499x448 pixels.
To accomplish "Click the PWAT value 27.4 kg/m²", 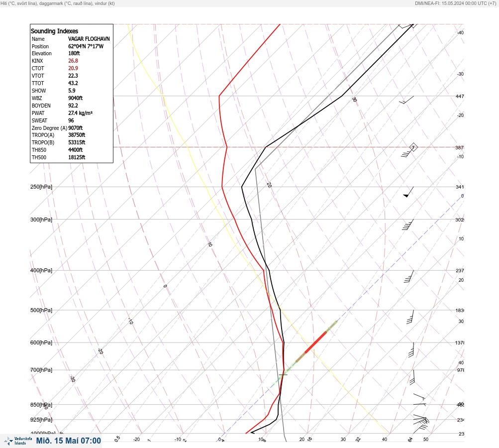I will pos(80,113).
